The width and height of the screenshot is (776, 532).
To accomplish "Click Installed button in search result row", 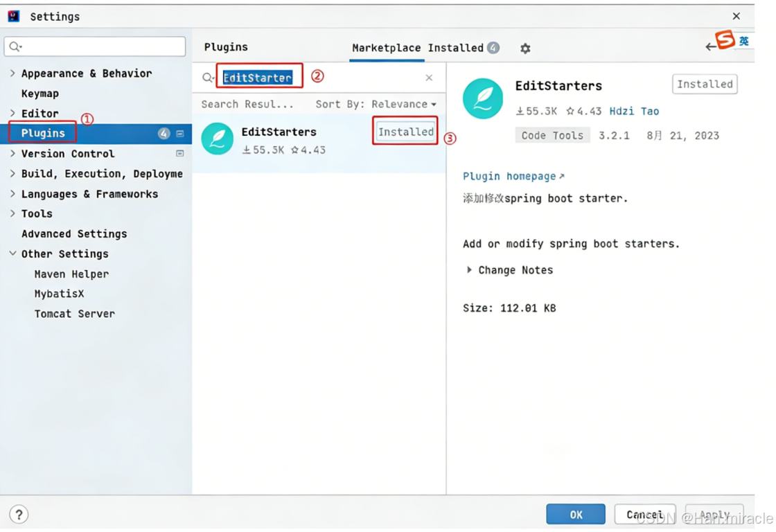I will (406, 132).
